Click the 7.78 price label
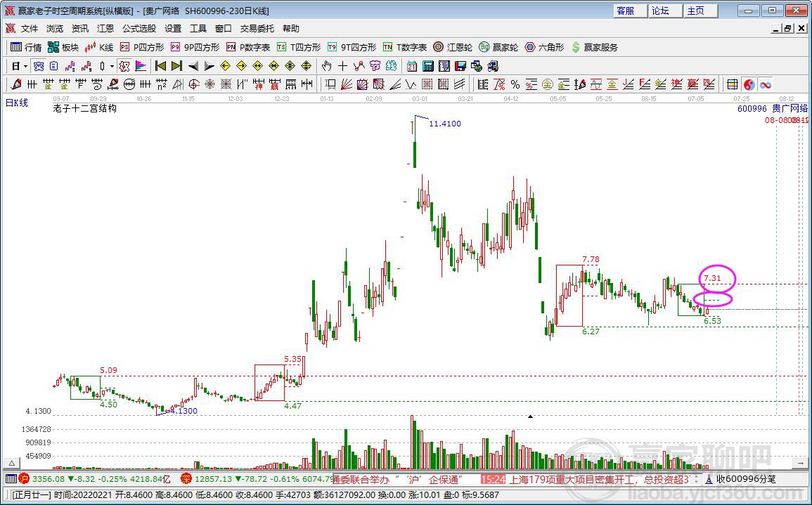This screenshot has width=812, height=505. [x=591, y=259]
